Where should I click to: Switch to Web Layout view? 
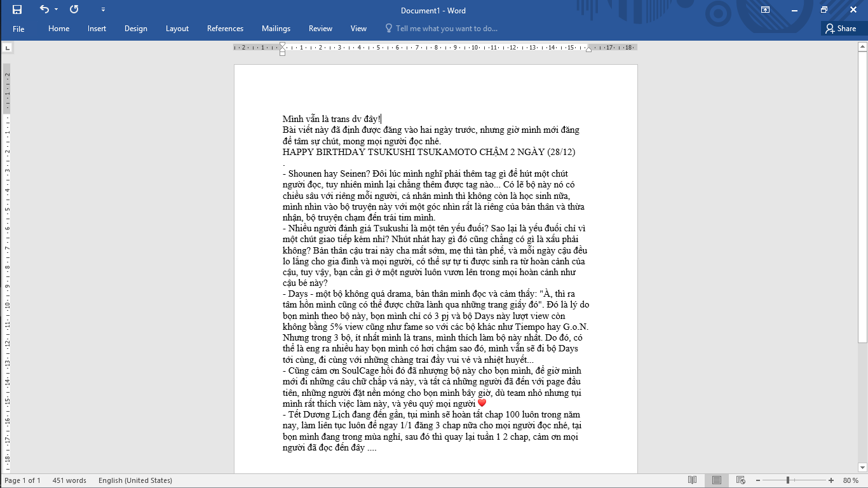[x=739, y=480]
